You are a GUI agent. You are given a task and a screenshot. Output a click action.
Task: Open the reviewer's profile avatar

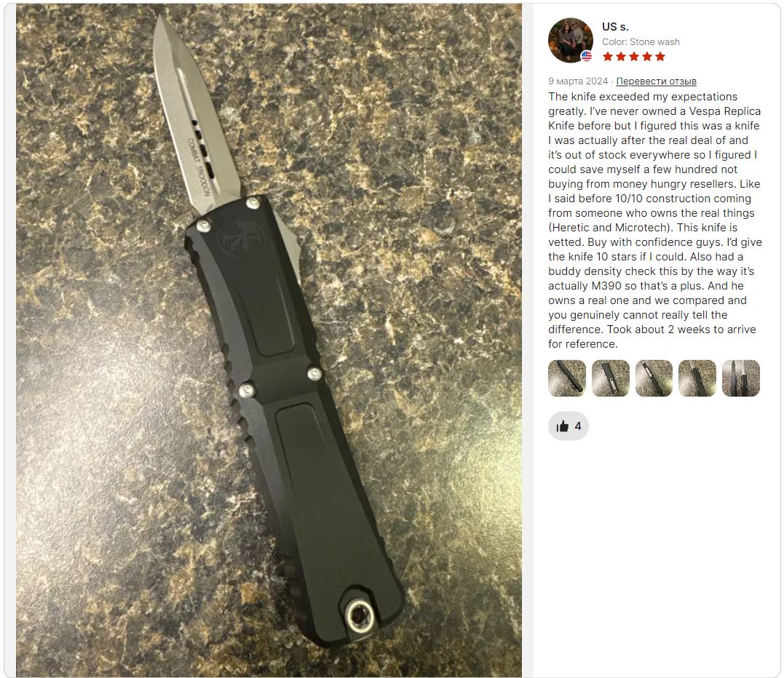[x=571, y=41]
